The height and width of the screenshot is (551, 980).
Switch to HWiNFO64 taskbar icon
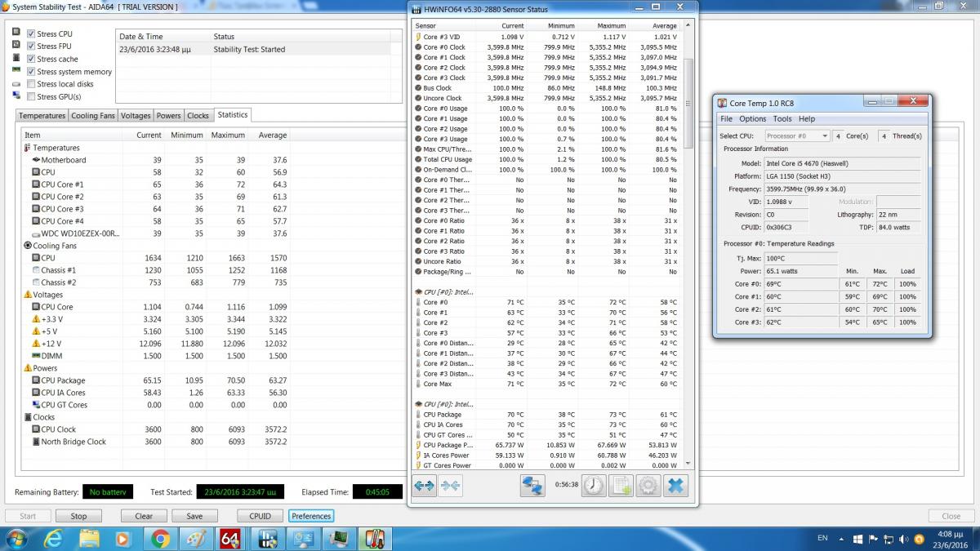coord(266,539)
